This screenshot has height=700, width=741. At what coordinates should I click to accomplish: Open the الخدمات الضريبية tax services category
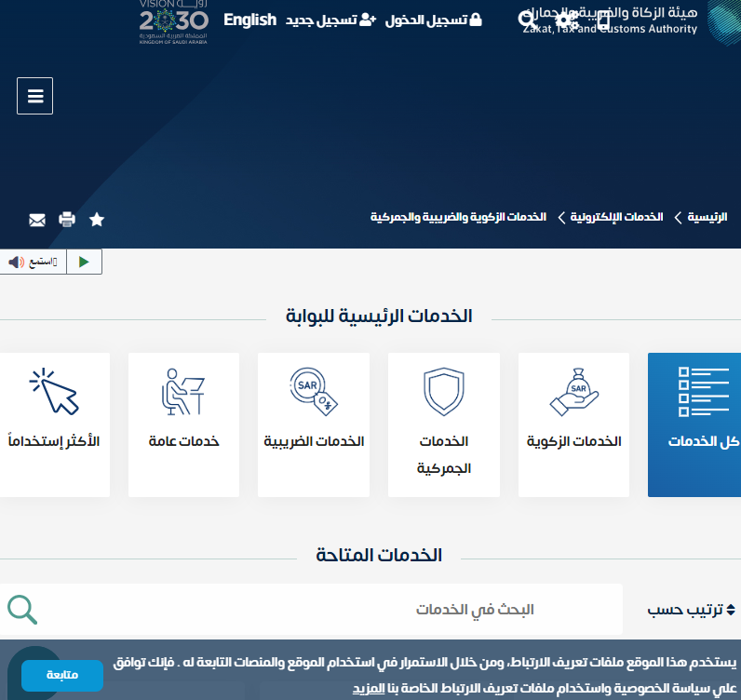pyautogui.click(x=314, y=424)
